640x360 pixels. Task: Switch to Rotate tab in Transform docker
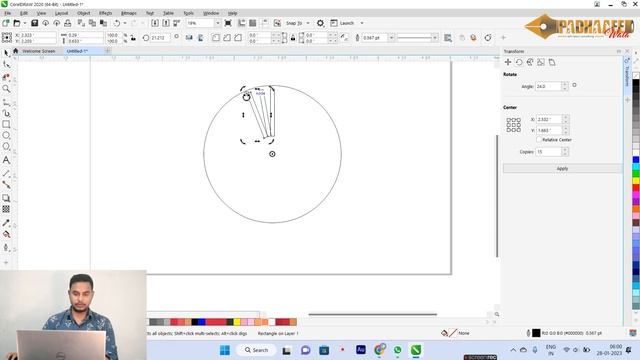pos(519,62)
